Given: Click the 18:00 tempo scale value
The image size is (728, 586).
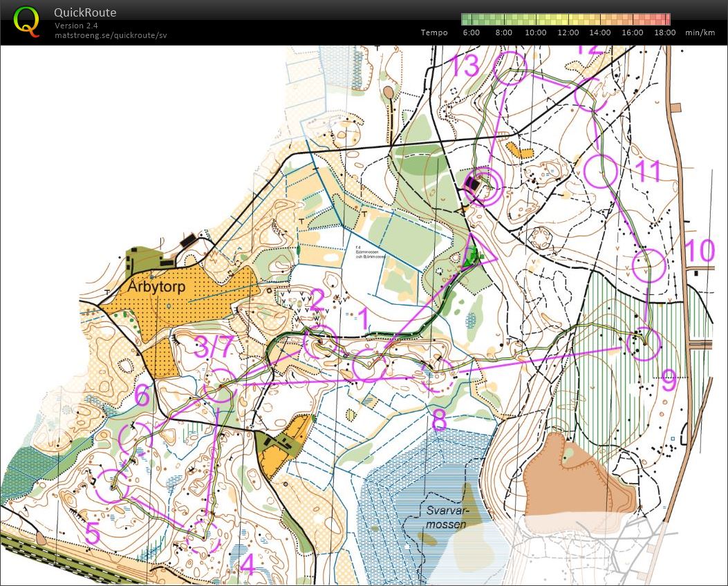Looking at the screenshot, I should (x=665, y=32).
